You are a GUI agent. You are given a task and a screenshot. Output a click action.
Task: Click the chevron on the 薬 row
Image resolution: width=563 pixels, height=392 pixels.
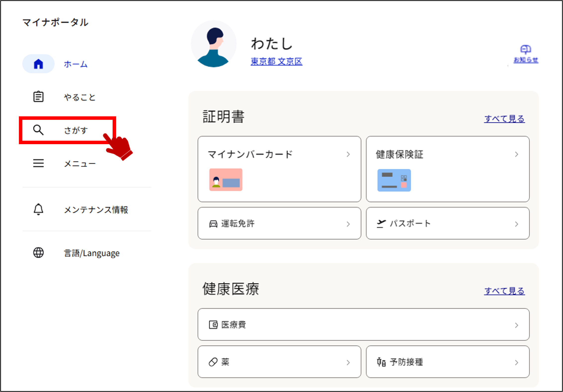coord(348,362)
